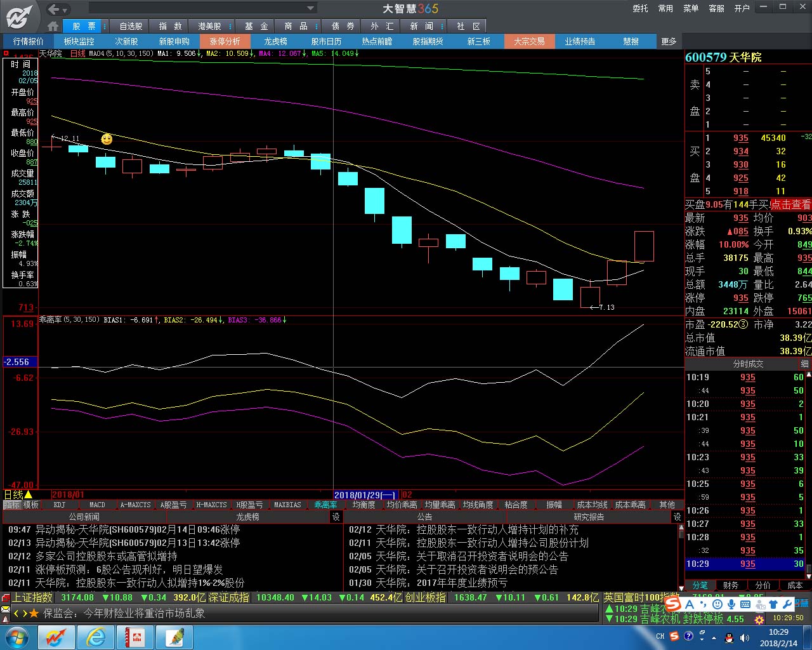Viewport: 812px width, 650px height.
Task: Open the 基金 menu
Action: coord(256,26)
